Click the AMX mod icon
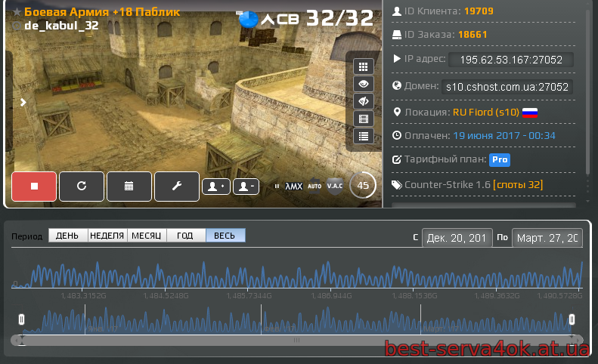The image size is (598, 364). (293, 187)
